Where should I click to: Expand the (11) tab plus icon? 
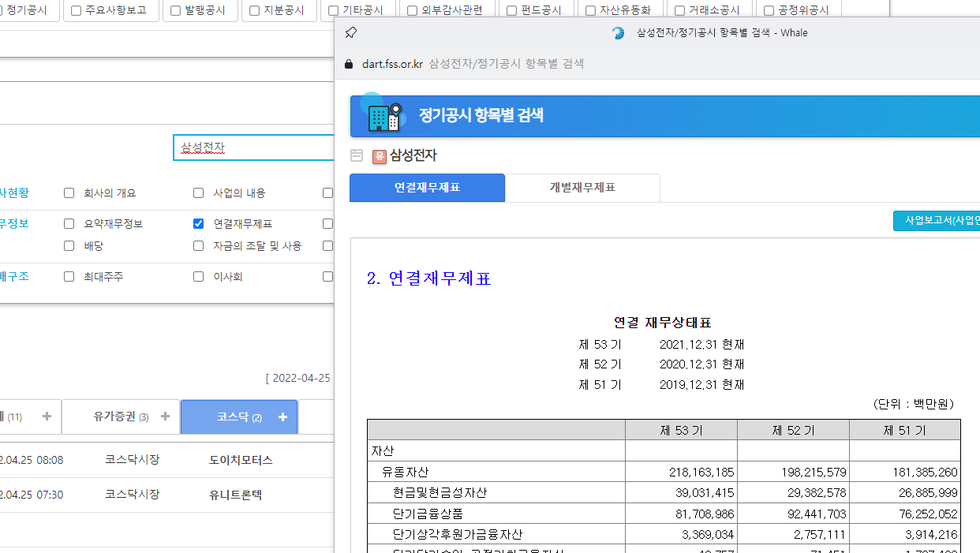point(47,417)
